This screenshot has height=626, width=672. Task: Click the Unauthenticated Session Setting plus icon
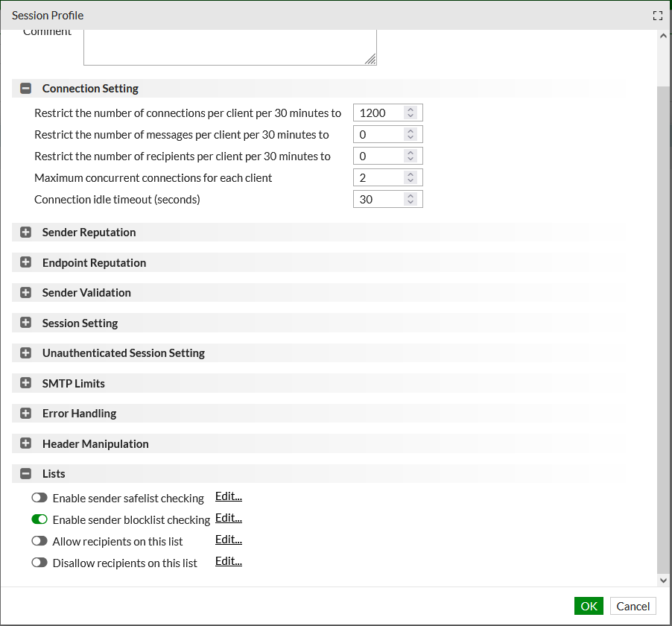point(26,353)
